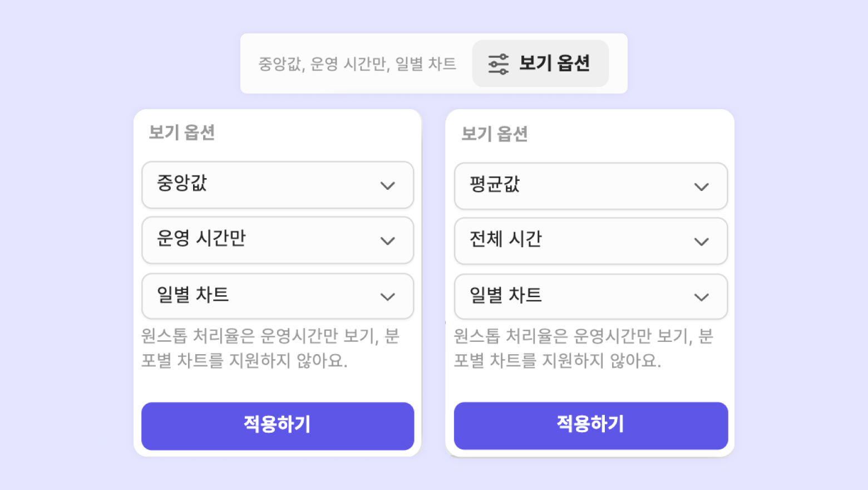Click the filter sliders icon beside 보기 옵션
Screen dimensions: 868x490
pyautogui.click(x=498, y=63)
